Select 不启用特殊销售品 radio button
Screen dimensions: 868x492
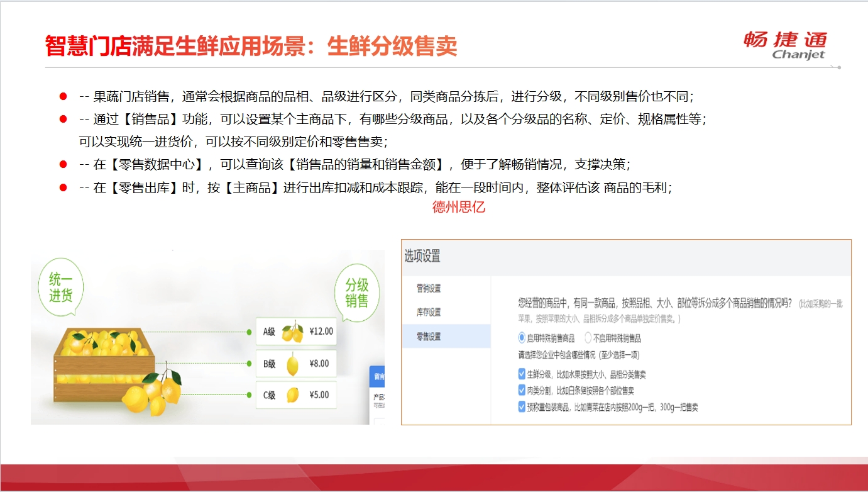(588, 338)
